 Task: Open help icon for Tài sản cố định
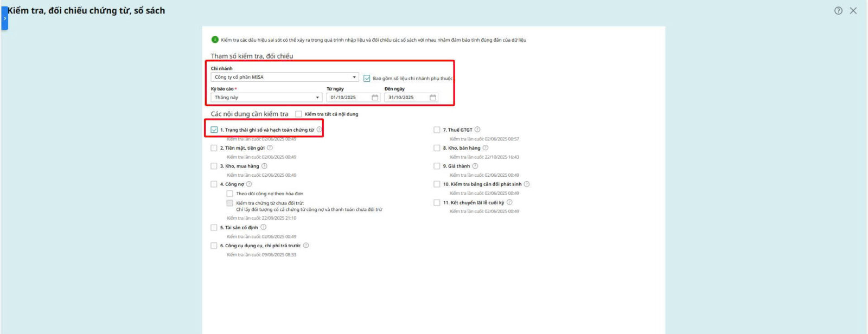[x=263, y=227]
